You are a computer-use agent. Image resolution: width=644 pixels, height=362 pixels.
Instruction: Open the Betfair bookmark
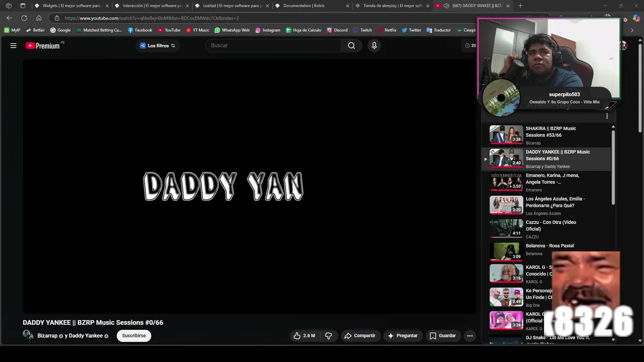tap(35, 30)
